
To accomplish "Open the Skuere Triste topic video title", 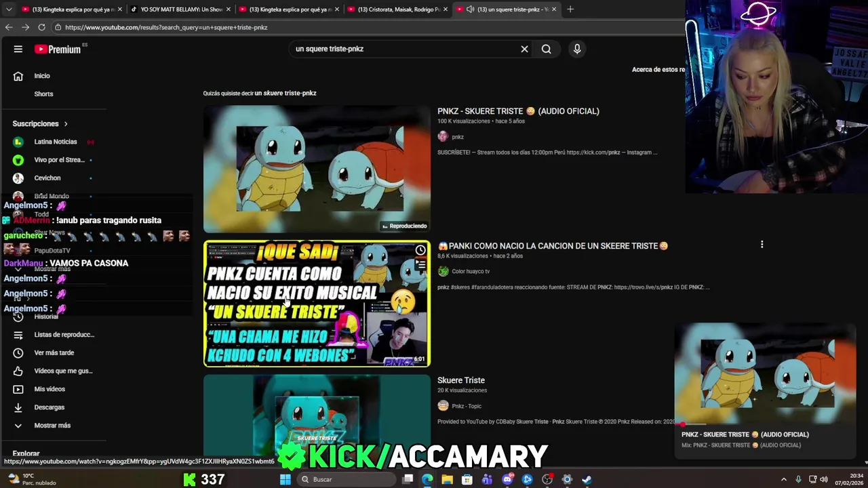I will [x=461, y=380].
